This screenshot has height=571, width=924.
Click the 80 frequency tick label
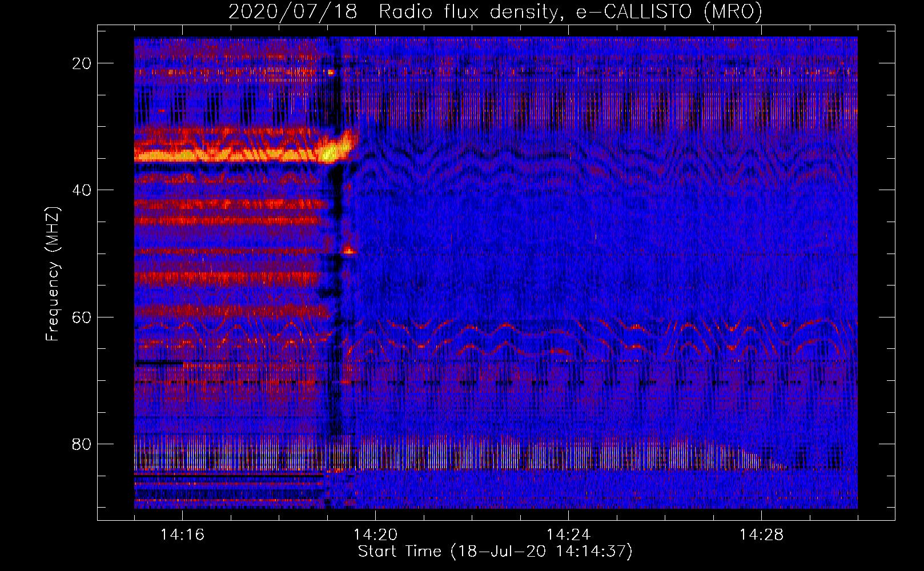tap(82, 444)
